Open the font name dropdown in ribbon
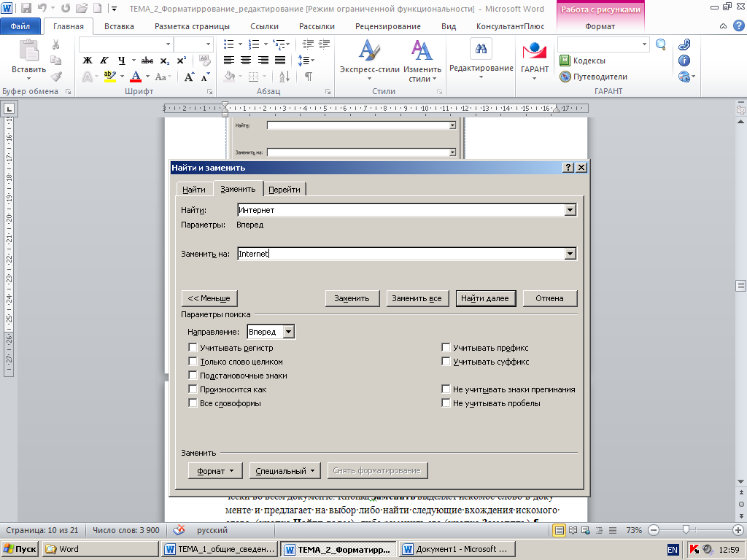 (x=168, y=44)
